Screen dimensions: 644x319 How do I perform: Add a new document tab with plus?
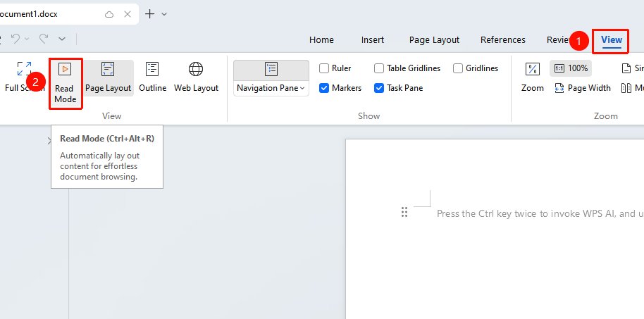(x=150, y=14)
